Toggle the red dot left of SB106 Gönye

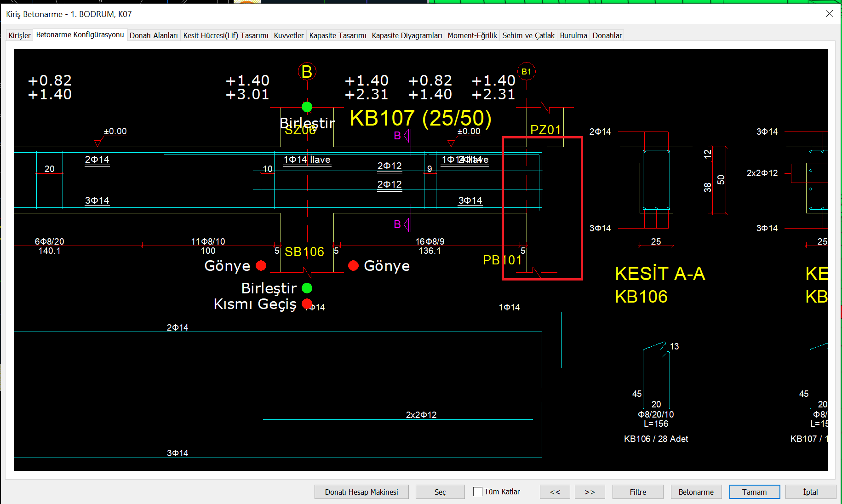point(261,266)
